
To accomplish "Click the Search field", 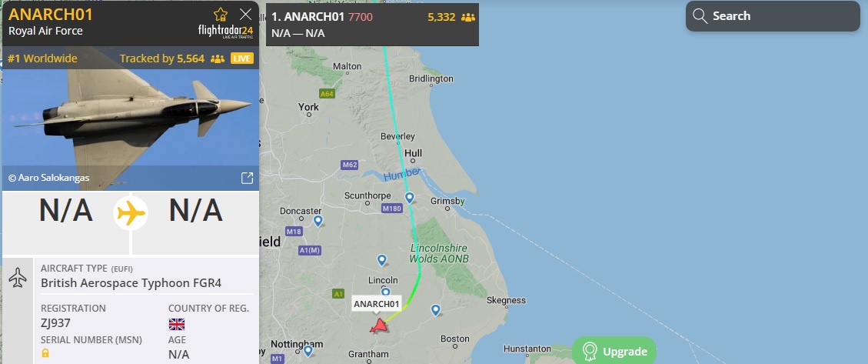I will pos(773,16).
